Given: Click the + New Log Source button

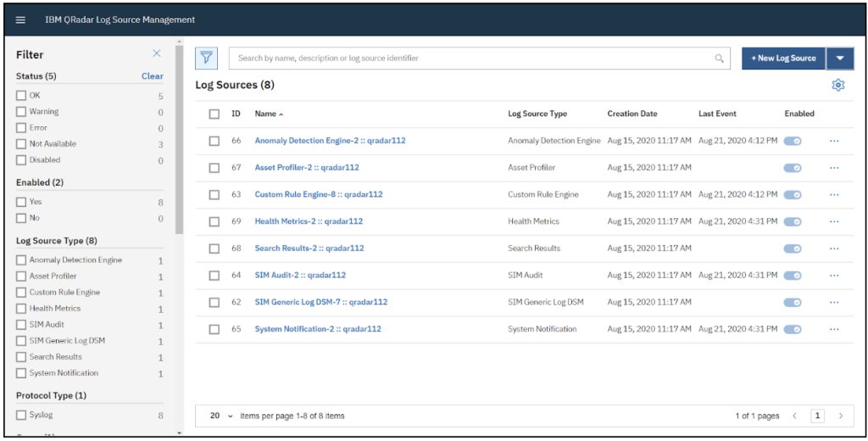Looking at the screenshot, I should [x=783, y=59].
